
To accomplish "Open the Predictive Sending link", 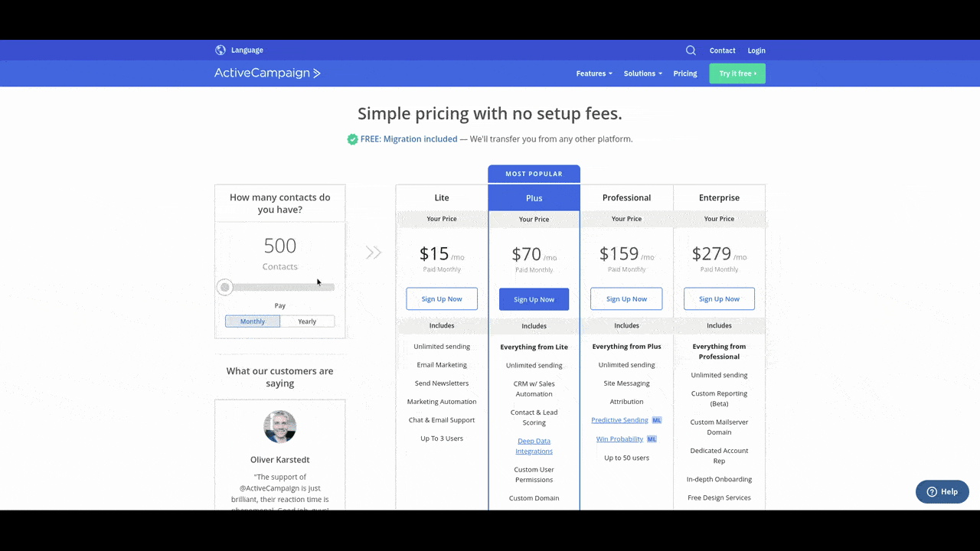I will 619,420.
